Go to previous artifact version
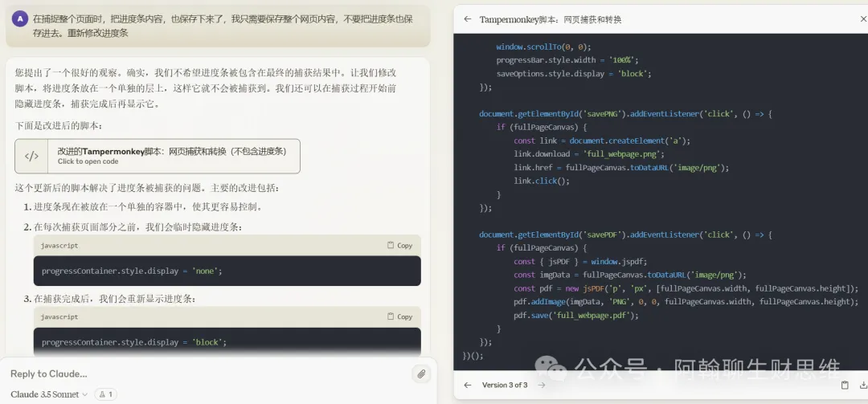 (468, 386)
